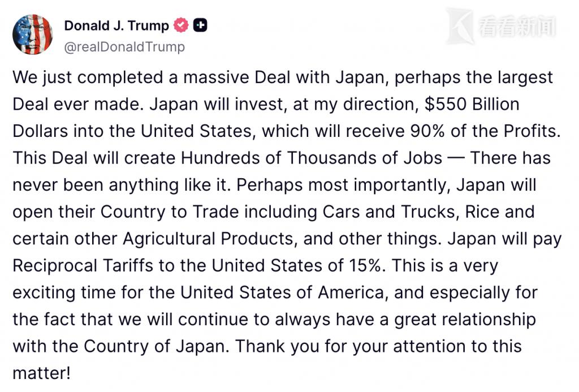
Task: Click the red verified checkmark badge
Action: coord(181,25)
